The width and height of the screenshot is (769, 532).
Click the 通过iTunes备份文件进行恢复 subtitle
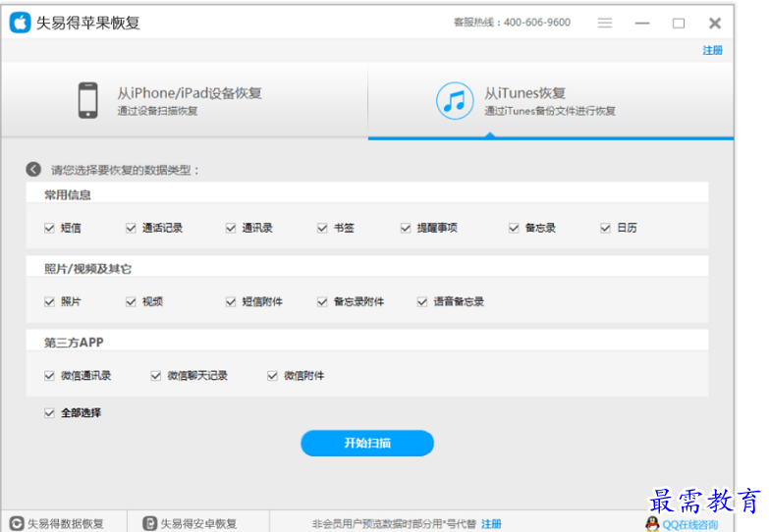[550, 111]
